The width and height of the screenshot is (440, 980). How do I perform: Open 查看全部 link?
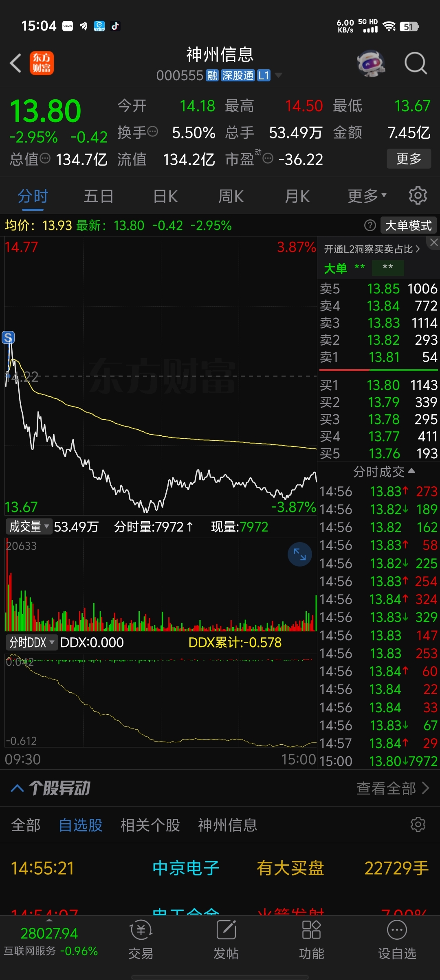[x=393, y=788]
